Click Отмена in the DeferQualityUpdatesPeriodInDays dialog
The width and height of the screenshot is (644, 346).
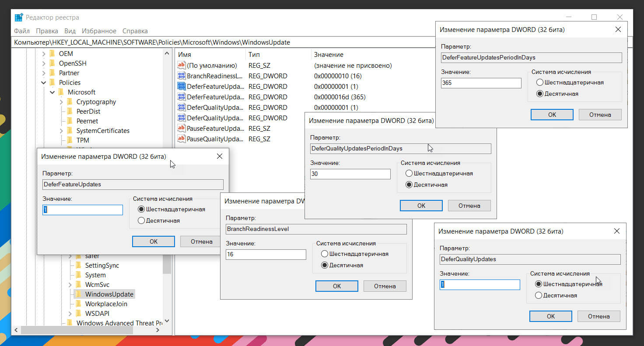click(469, 206)
